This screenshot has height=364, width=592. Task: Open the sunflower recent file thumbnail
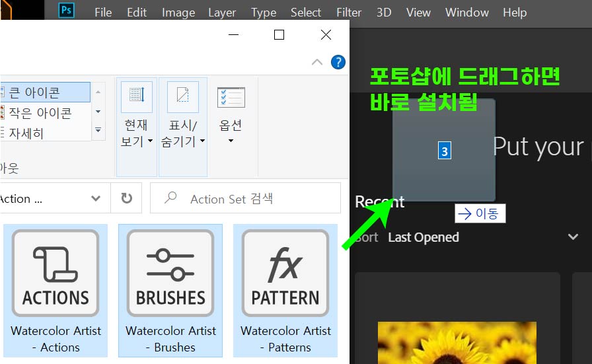tap(457, 342)
